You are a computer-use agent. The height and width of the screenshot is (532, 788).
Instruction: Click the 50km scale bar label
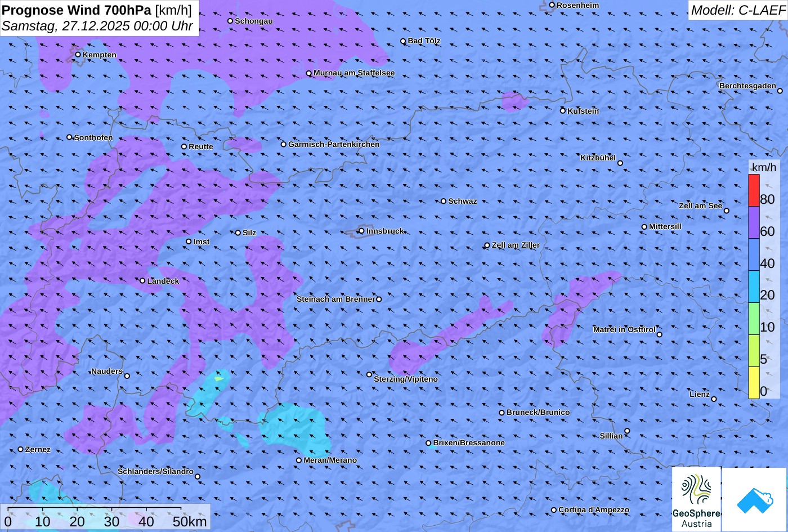190,522
